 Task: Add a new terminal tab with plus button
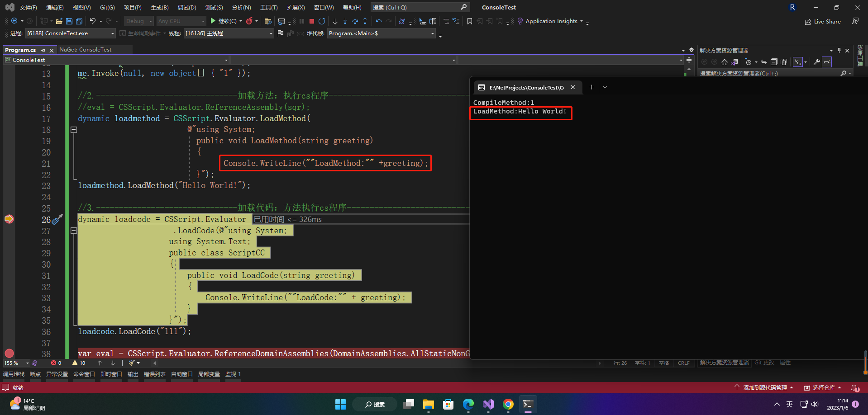(x=591, y=87)
